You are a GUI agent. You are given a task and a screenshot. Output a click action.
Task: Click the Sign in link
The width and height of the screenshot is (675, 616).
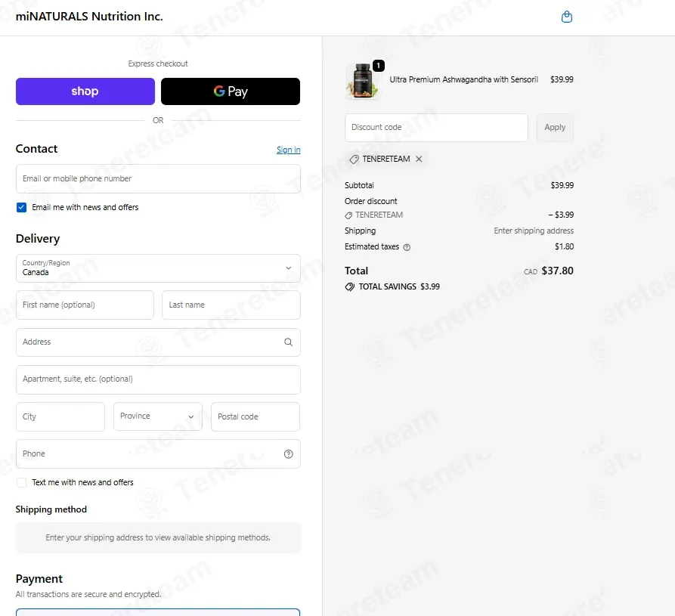click(289, 150)
